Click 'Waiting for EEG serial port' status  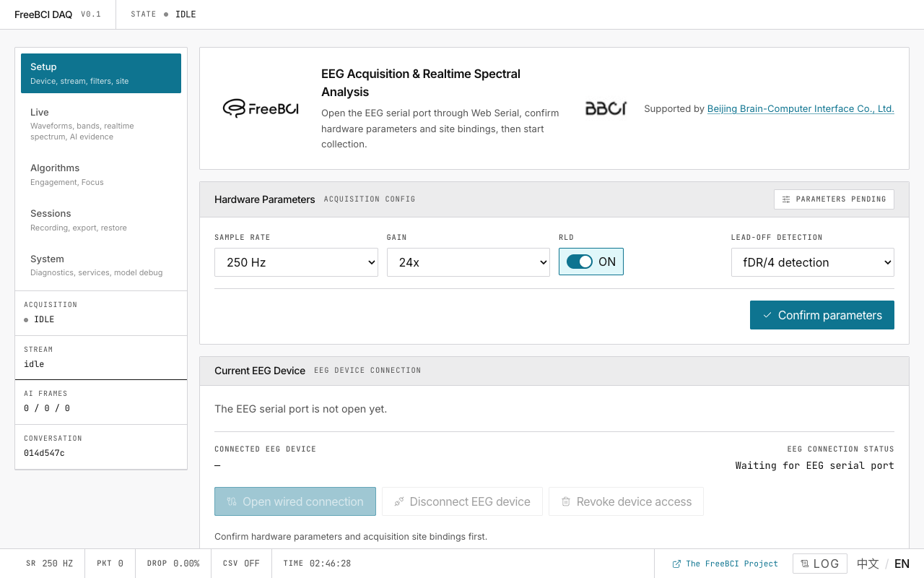[814, 465]
